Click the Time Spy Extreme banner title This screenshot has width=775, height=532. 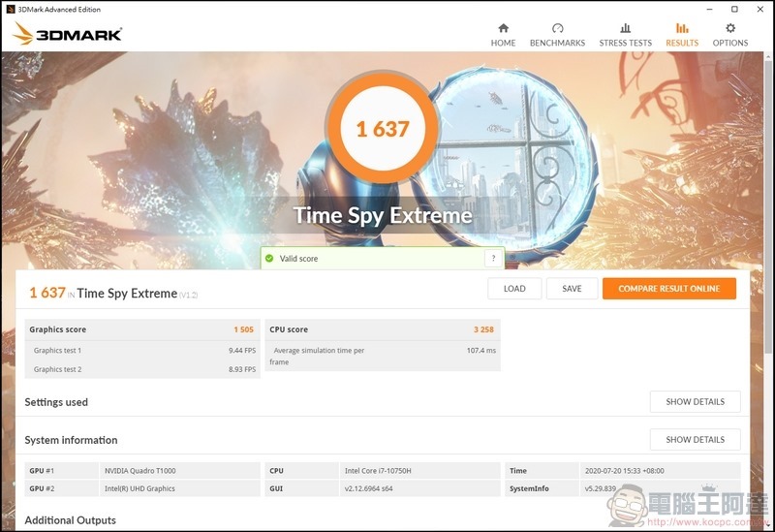(x=383, y=215)
